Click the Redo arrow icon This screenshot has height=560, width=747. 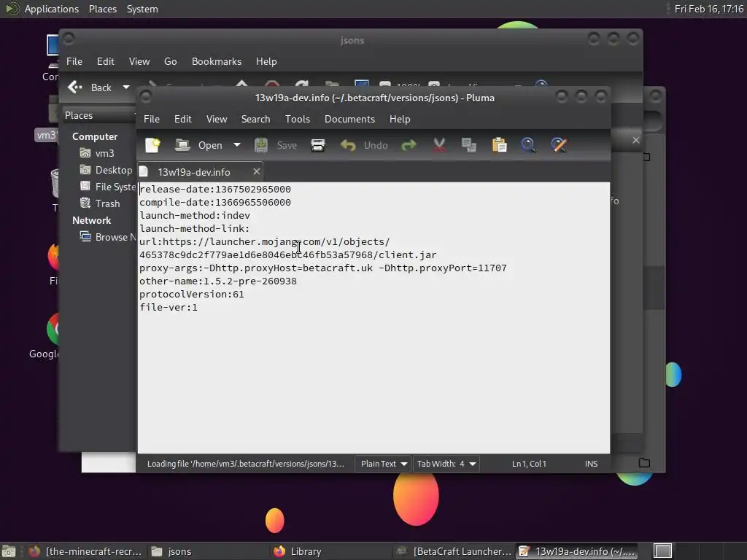pyautogui.click(x=409, y=145)
